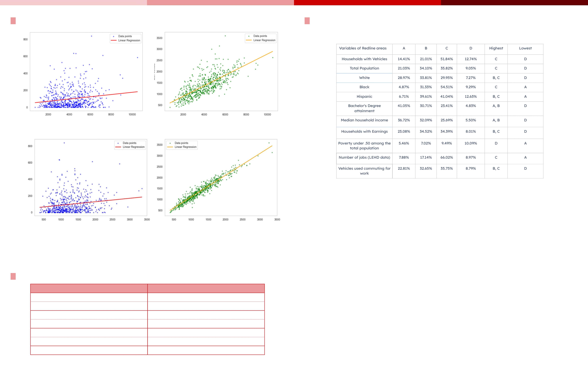Select the dark maroon segment of the top bar
588x380 pixels.
point(514,2)
